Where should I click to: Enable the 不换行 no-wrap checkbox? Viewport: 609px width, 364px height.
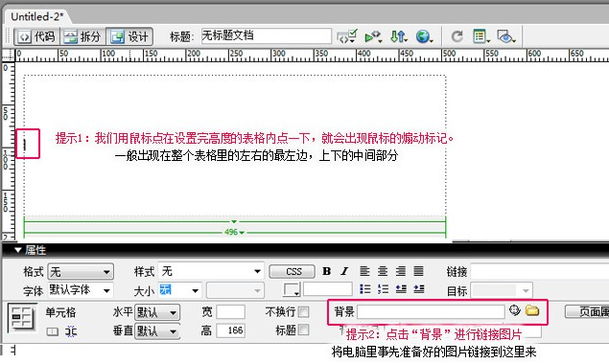tap(304, 311)
